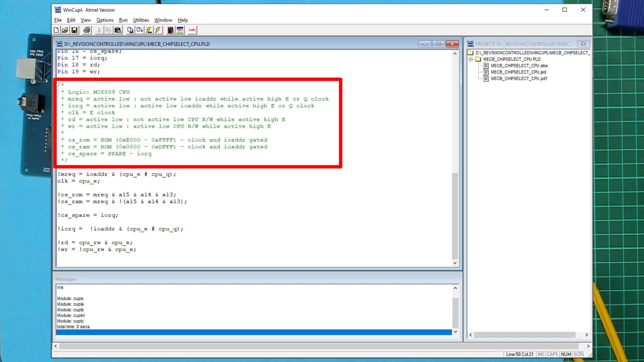The image size is (644, 362).
Task: Open the Run menu
Action: (x=123, y=20)
